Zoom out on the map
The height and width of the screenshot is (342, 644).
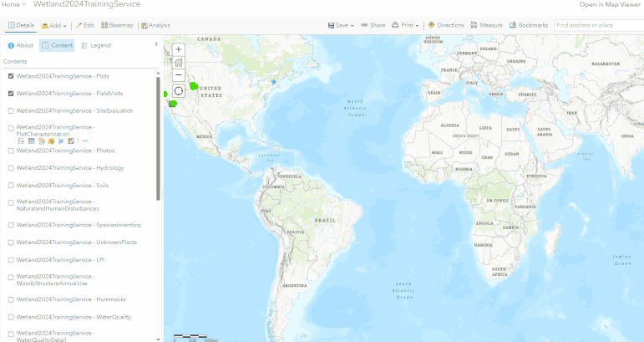(x=178, y=75)
